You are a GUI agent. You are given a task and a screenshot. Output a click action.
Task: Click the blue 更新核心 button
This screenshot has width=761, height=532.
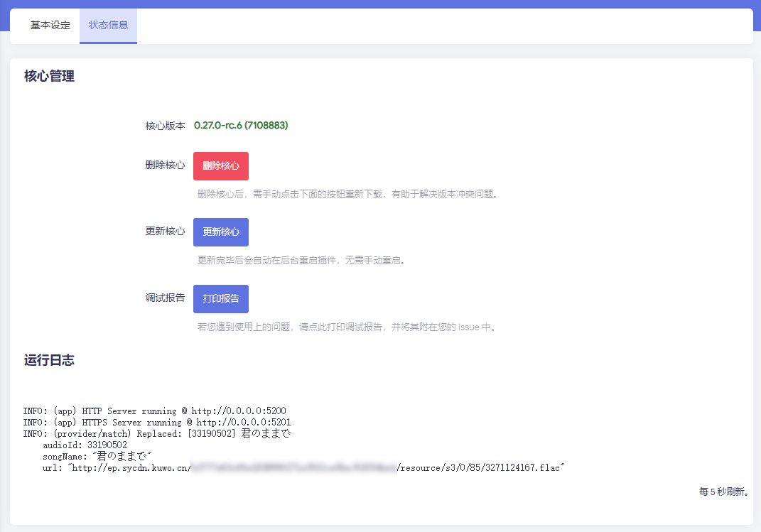(220, 232)
